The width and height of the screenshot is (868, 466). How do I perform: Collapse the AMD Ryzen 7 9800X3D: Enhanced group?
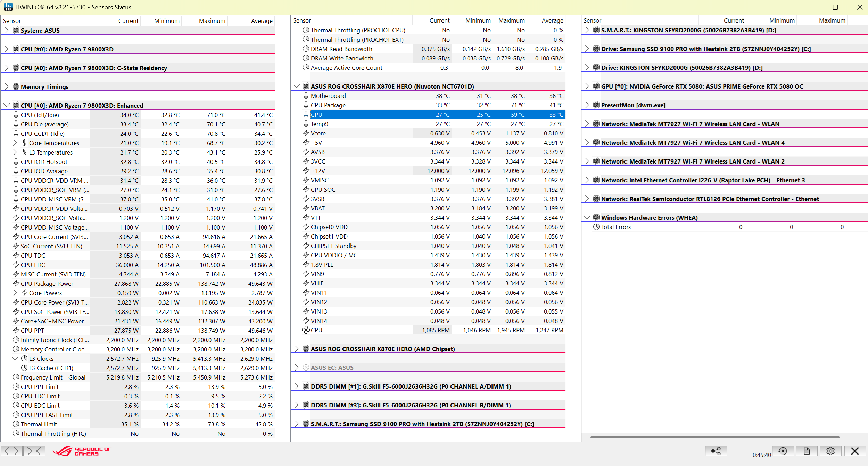tap(7, 105)
